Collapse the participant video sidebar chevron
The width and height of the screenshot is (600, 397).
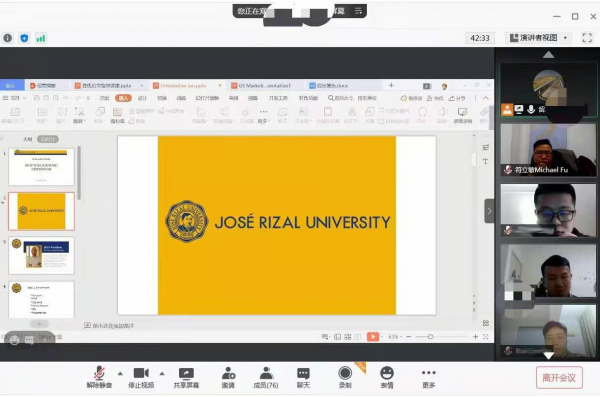tap(489, 211)
